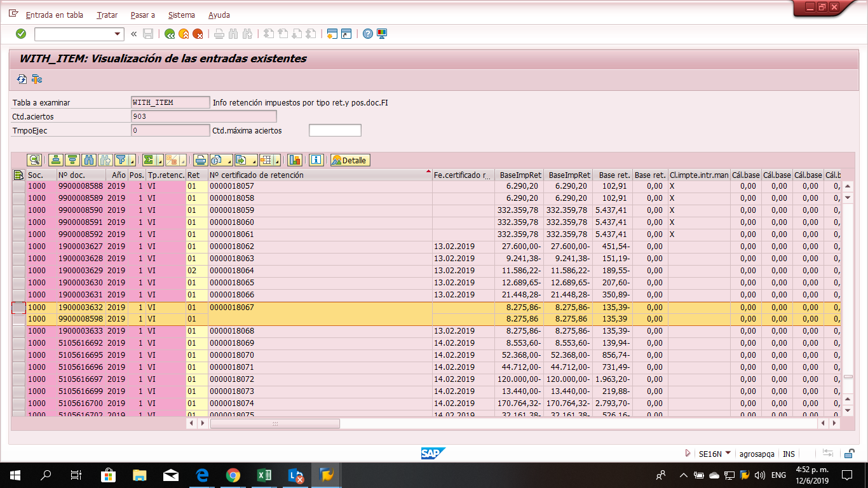Click the certificate cell 0000018067

click(320, 307)
